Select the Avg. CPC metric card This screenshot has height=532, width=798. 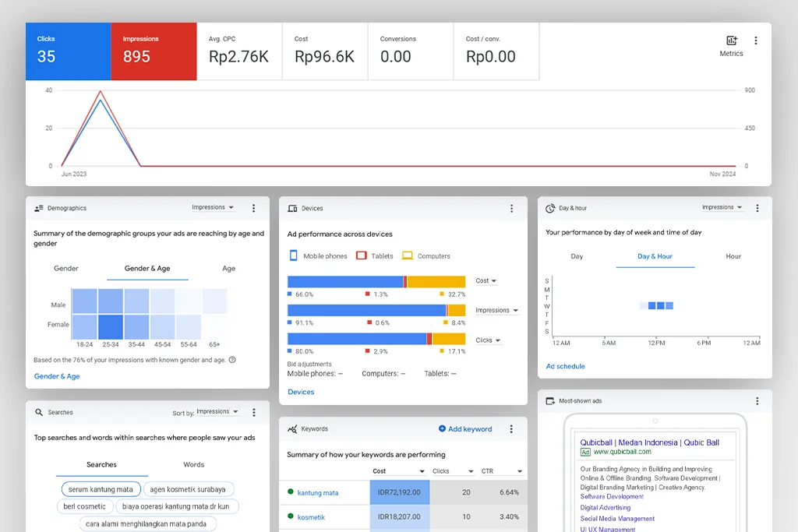[x=239, y=51]
